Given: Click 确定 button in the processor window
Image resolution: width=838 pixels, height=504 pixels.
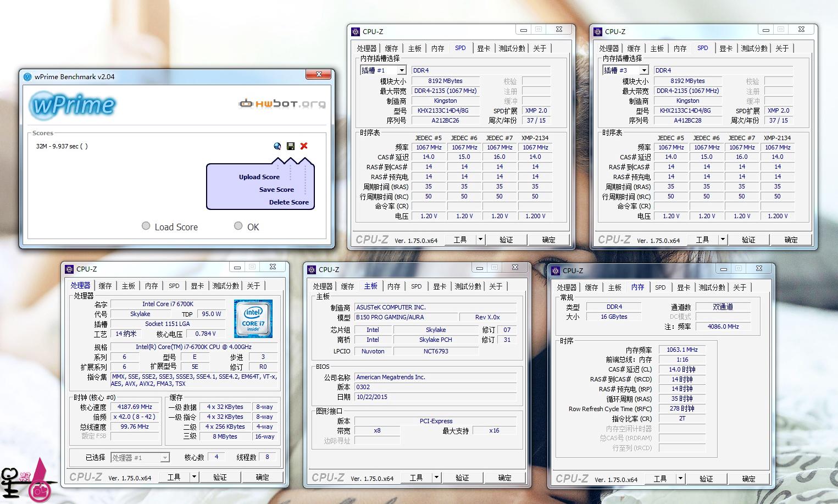Looking at the screenshot, I should click(262, 477).
